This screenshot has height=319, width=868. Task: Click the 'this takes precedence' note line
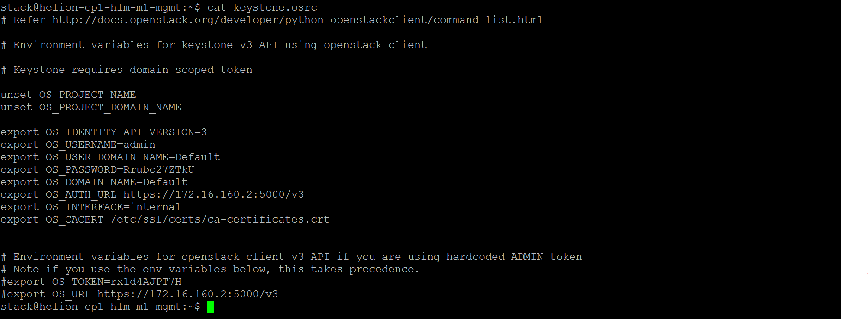pyautogui.click(x=210, y=270)
